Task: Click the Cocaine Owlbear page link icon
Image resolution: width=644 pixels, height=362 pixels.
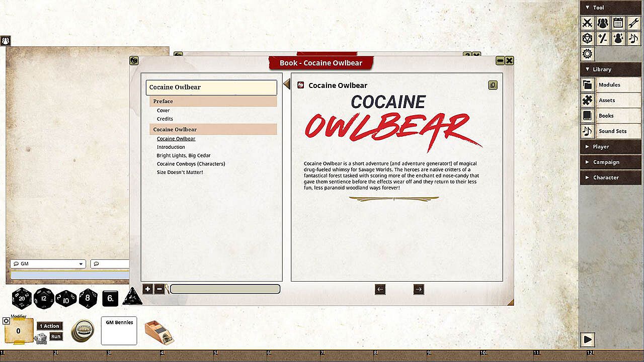Action: pos(301,85)
